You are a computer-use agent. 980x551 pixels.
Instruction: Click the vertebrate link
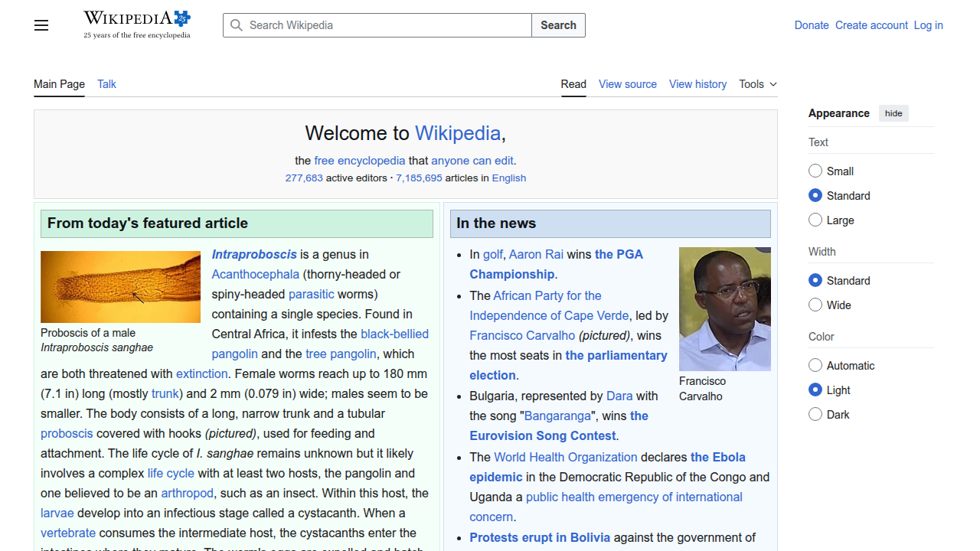(x=68, y=533)
